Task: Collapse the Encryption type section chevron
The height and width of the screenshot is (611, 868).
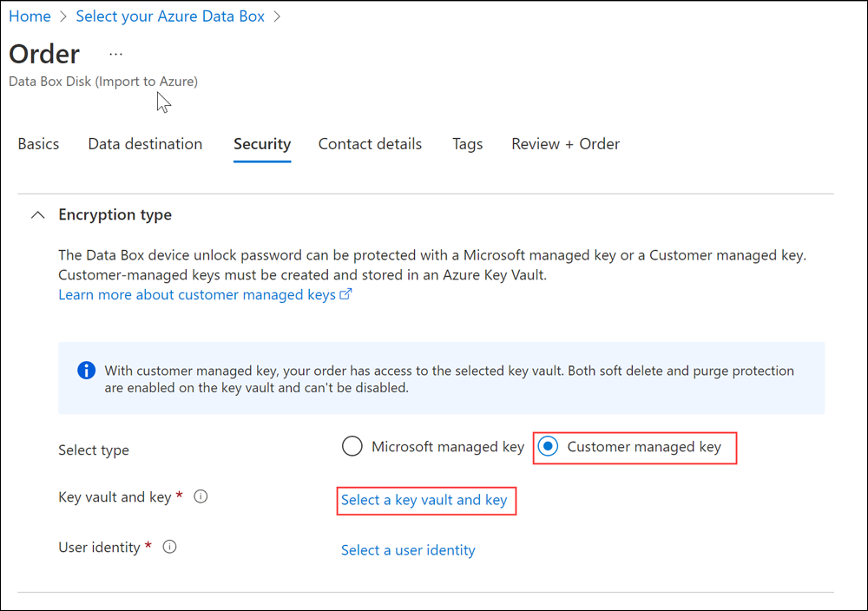Action: click(x=38, y=215)
